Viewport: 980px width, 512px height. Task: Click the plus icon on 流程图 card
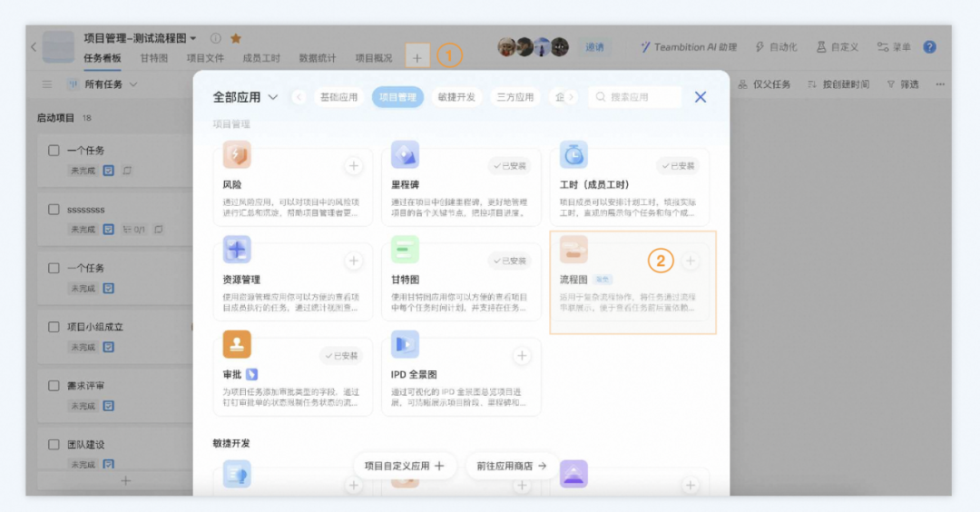pos(691,261)
